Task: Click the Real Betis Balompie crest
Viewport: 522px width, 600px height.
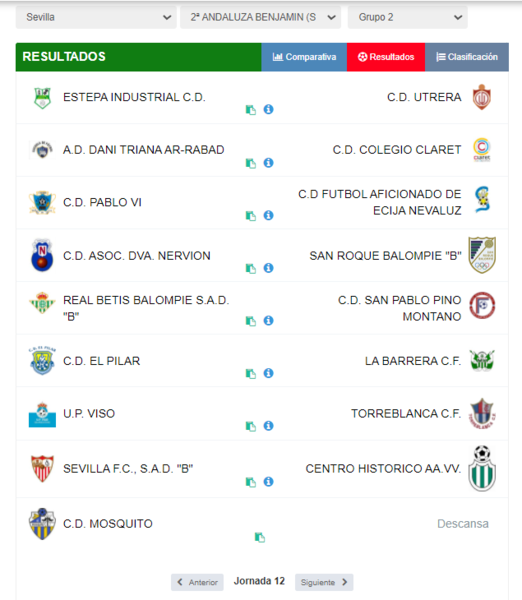Action: (x=42, y=303)
